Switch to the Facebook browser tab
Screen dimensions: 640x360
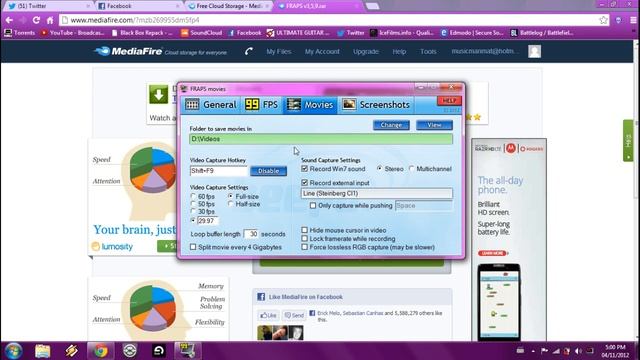(139, 6)
